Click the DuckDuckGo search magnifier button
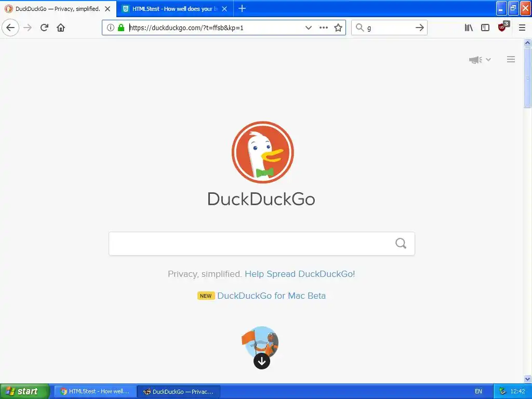The height and width of the screenshot is (399, 532). [x=401, y=243]
